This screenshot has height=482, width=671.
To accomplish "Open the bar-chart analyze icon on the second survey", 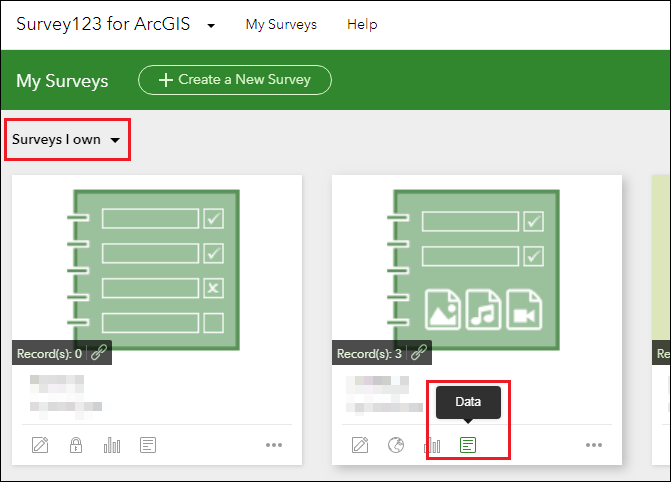I will 432,445.
